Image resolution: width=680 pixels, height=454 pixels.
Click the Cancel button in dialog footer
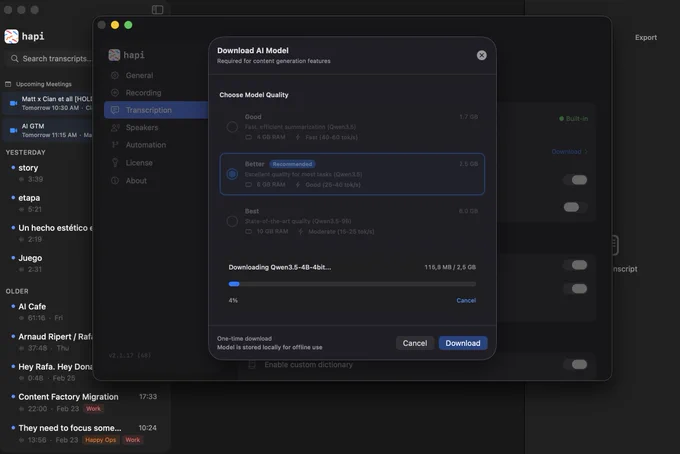[x=415, y=343]
